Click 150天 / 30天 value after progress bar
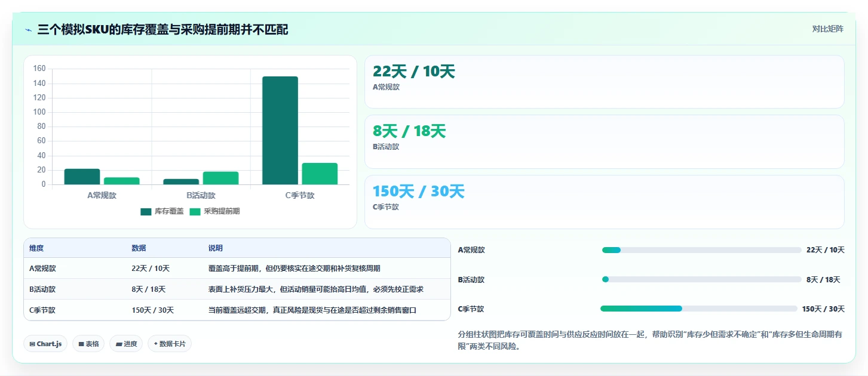Viewport: 868px width, 376px height. pos(823,309)
